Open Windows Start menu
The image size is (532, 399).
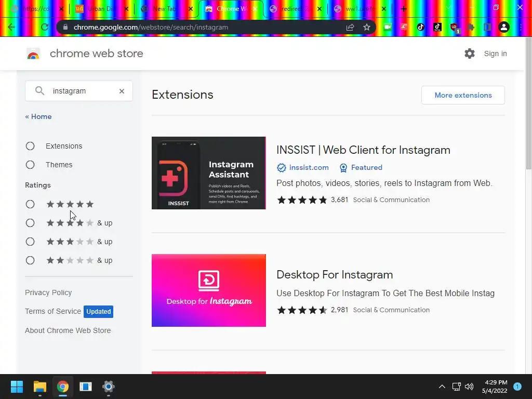[x=17, y=387]
